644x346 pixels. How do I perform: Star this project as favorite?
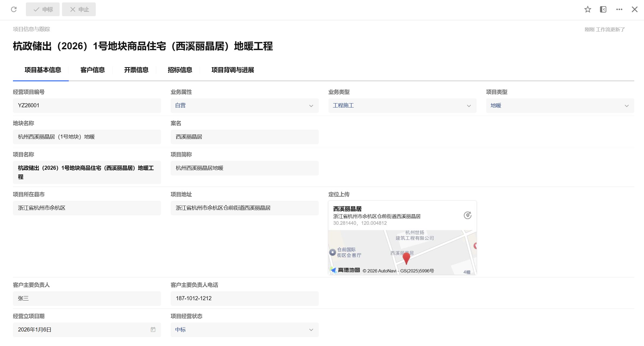588,9
